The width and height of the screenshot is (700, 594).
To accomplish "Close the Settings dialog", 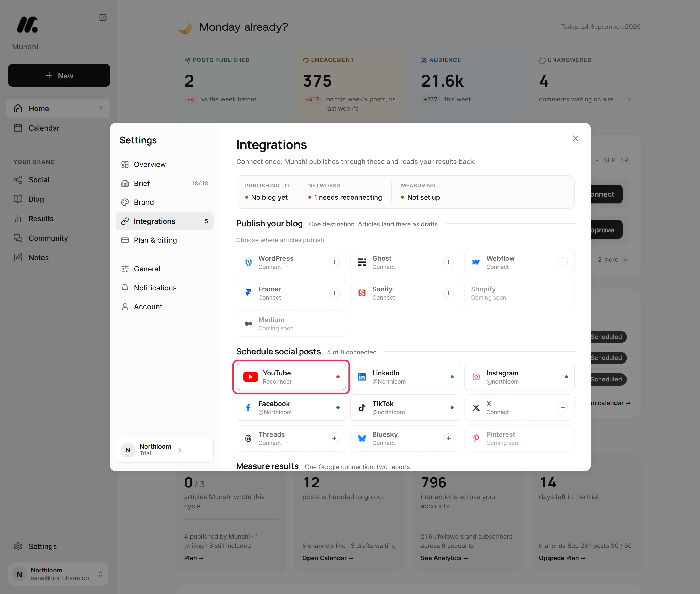I will coord(575,139).
